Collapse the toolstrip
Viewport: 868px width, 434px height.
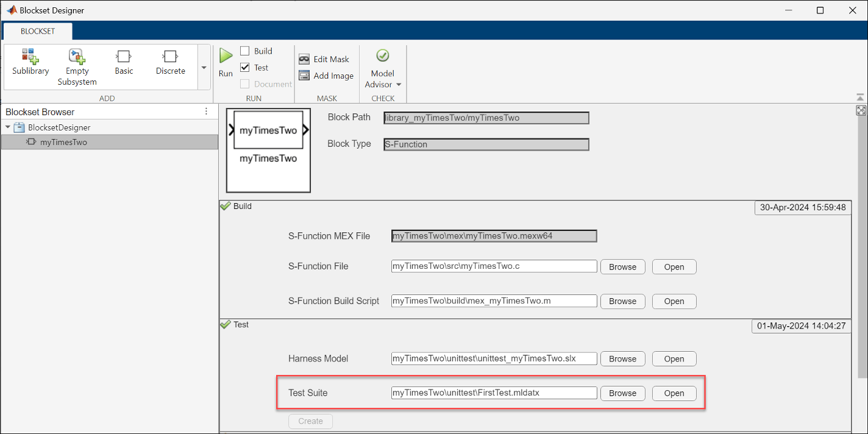pos(860,98)
